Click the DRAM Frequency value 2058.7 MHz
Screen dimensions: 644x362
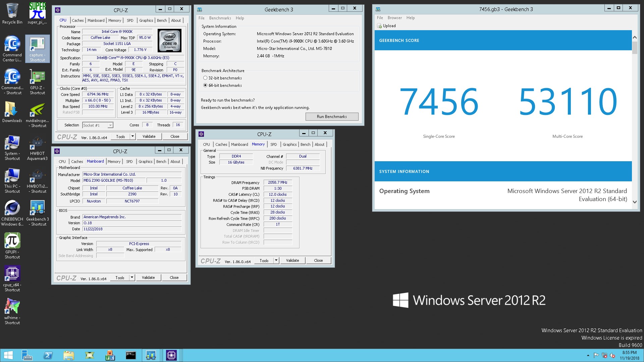click(278, 182)
